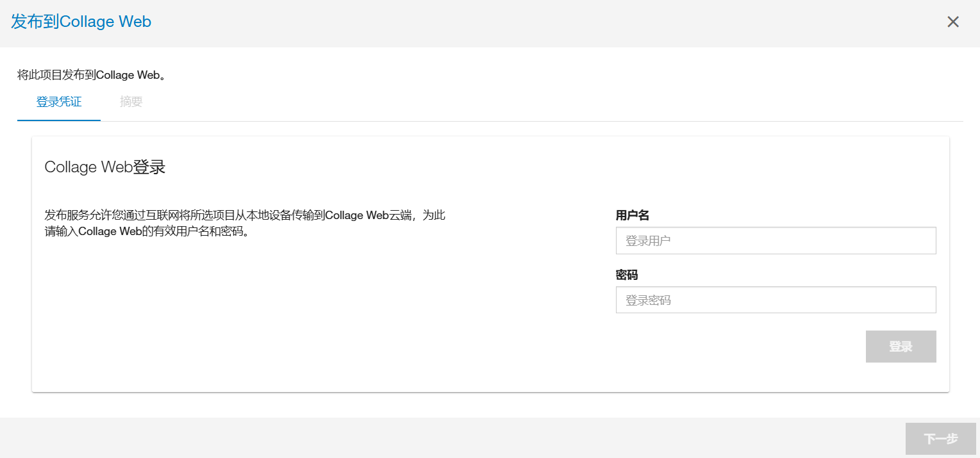Click the blank area right of 摘要 tab
The width and height of the screenshot is (980, 458).
click(x=513, y=102)
